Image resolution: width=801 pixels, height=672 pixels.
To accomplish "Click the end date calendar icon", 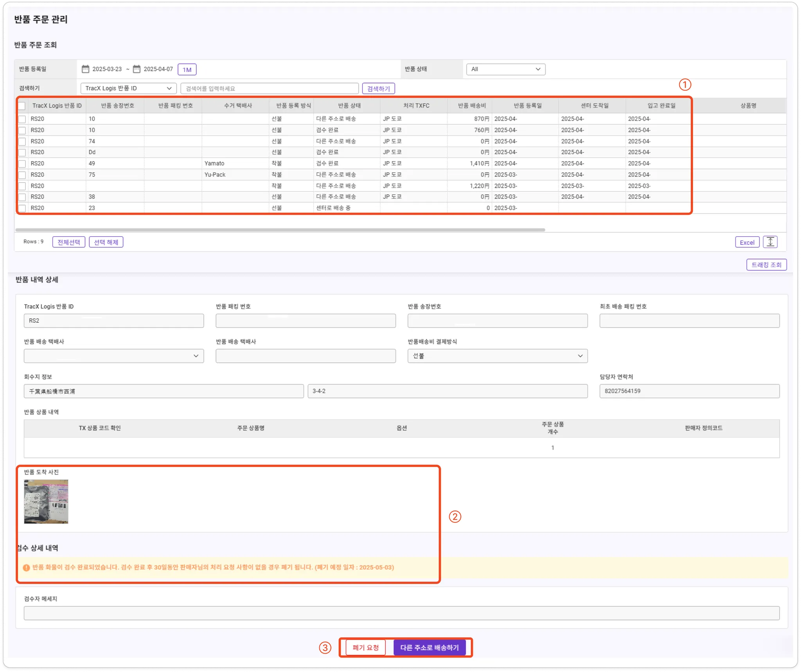I will coord(136,69).
